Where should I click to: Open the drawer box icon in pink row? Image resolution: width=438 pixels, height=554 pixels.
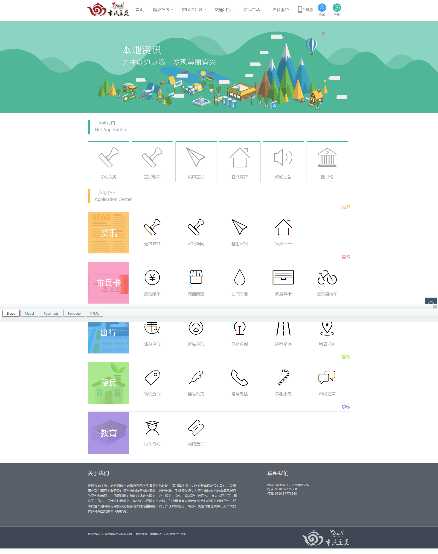(x=283, y=277)
